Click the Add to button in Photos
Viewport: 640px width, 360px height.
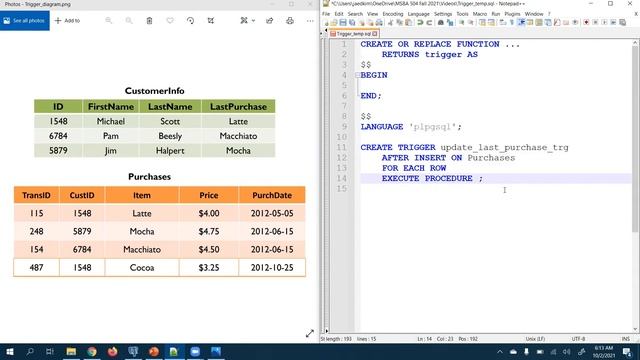67,20
